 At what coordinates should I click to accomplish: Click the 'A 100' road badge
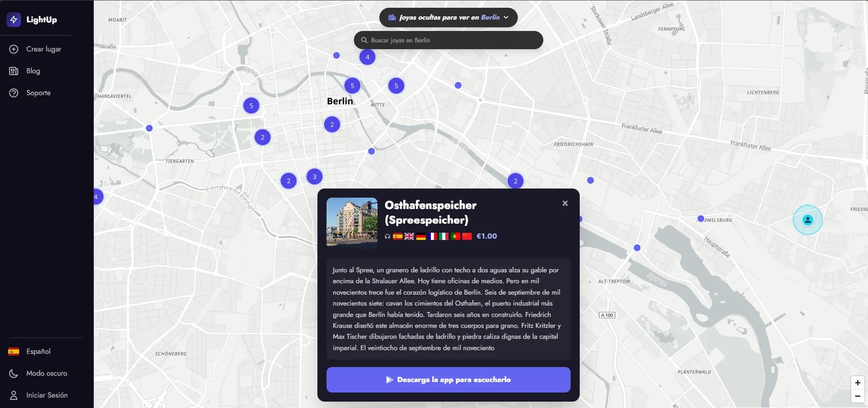(607, 315)
